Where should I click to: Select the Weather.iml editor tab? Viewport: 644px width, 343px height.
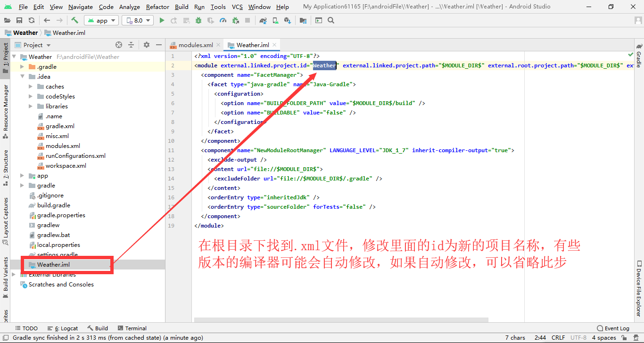click(253, 45)
